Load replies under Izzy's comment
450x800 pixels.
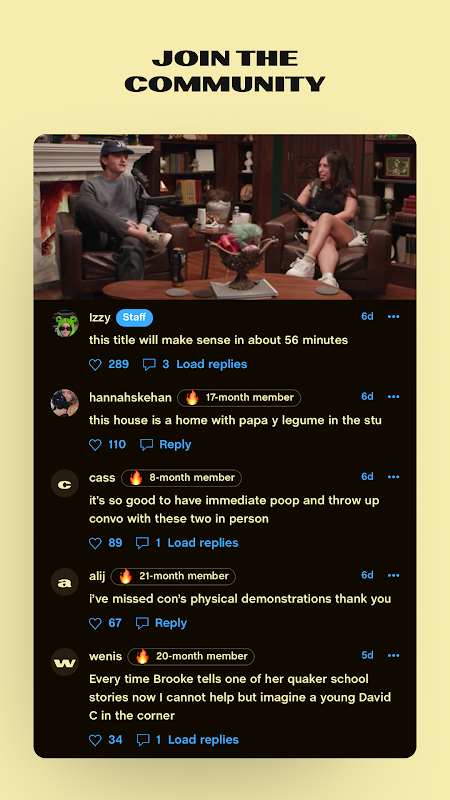(x=212, y=364)
